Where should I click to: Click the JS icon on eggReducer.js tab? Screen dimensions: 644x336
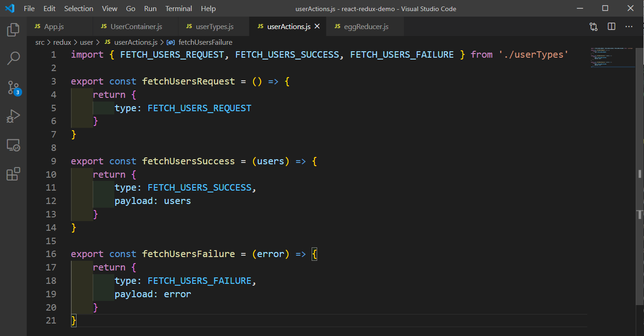pyautogui.click(x=338, y=27)
